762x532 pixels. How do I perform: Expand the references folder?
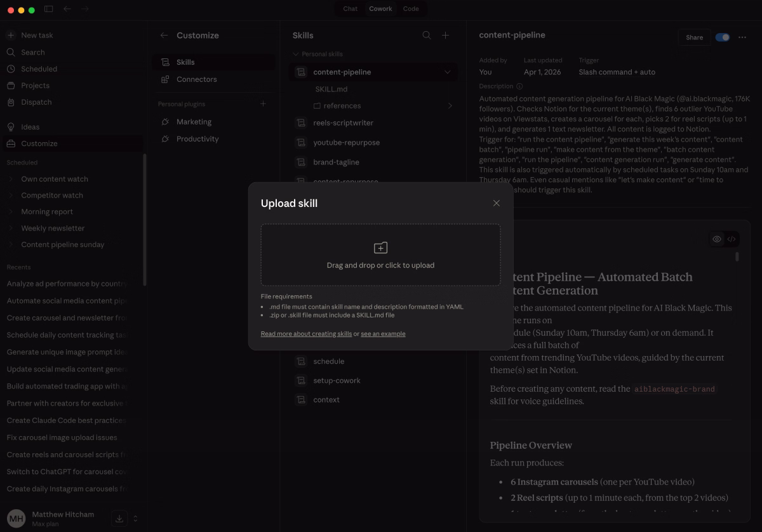point(450,105)
